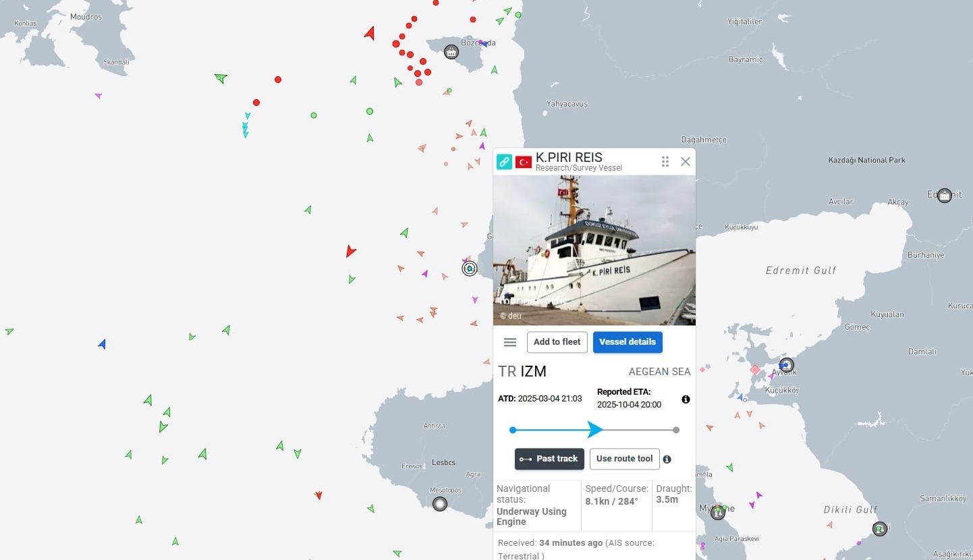Click the blue arrow on voyage progress bar
This screenshot has height=560, width=973.
tap(595, 430)
